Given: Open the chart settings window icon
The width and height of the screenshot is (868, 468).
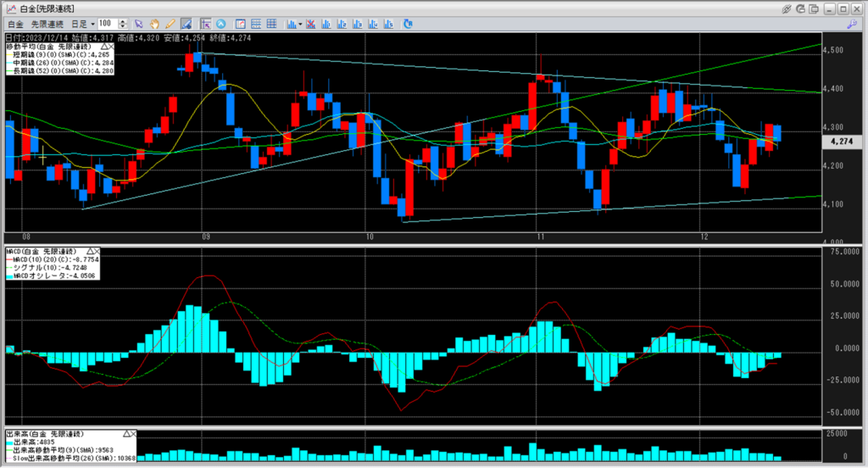Looking at the screenshot, I should coord(240,24).
